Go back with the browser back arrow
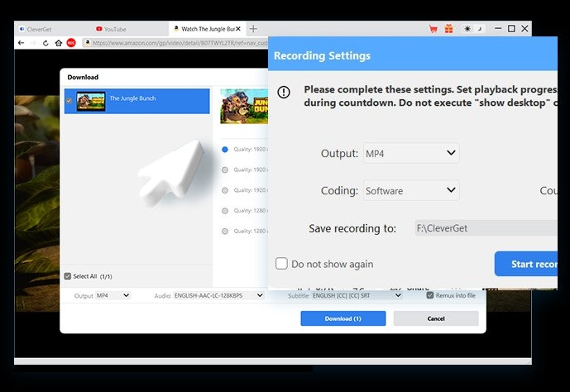 21,43
